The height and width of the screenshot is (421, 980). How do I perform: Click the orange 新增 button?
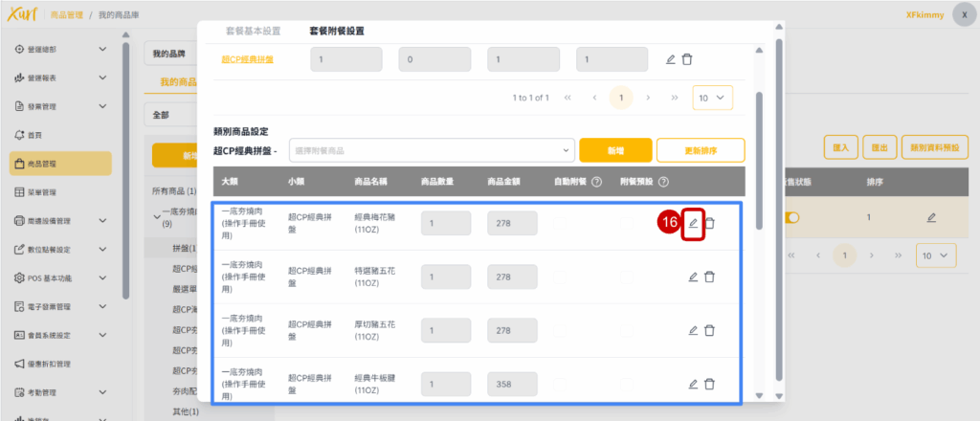[615, 150]
